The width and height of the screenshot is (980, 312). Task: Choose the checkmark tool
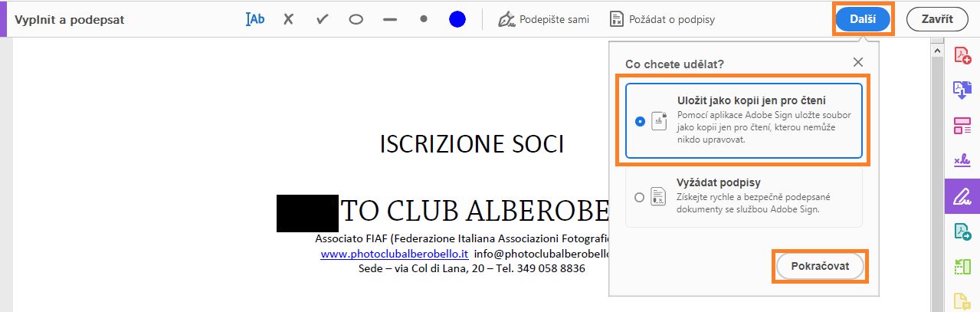[322, 19]
